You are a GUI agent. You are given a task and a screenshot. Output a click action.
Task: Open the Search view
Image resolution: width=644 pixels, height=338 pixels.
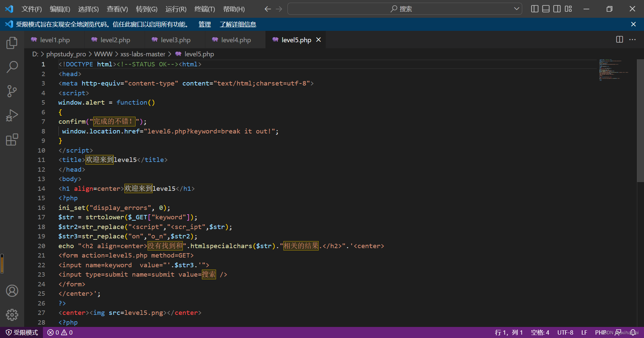click(12, 67)
